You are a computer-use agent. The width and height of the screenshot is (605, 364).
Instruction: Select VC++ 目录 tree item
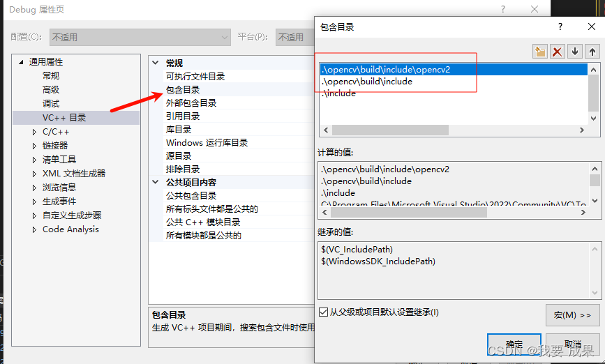[x=64, y=118]
